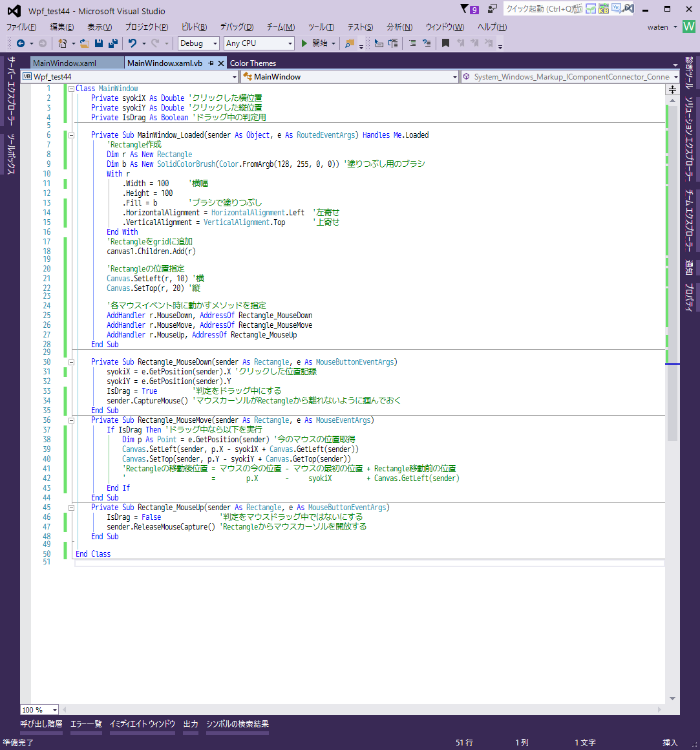Click the Find in Files toolbar icon
Image resolution: width=700 pixels, height=750 pixels.
click(x=350, y=43)
